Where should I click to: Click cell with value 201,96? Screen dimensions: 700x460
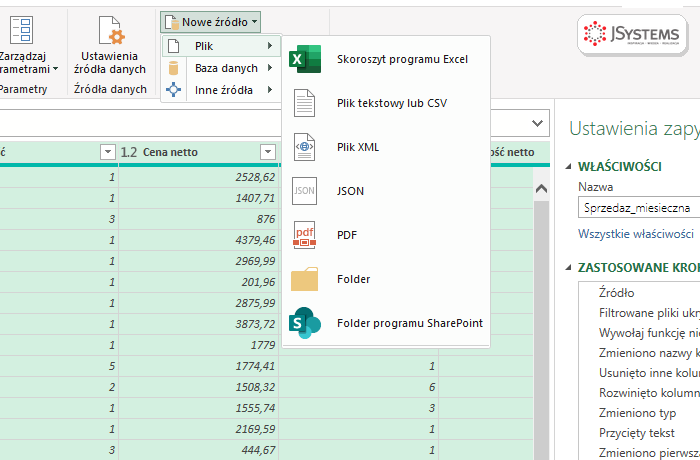(199, 282)
